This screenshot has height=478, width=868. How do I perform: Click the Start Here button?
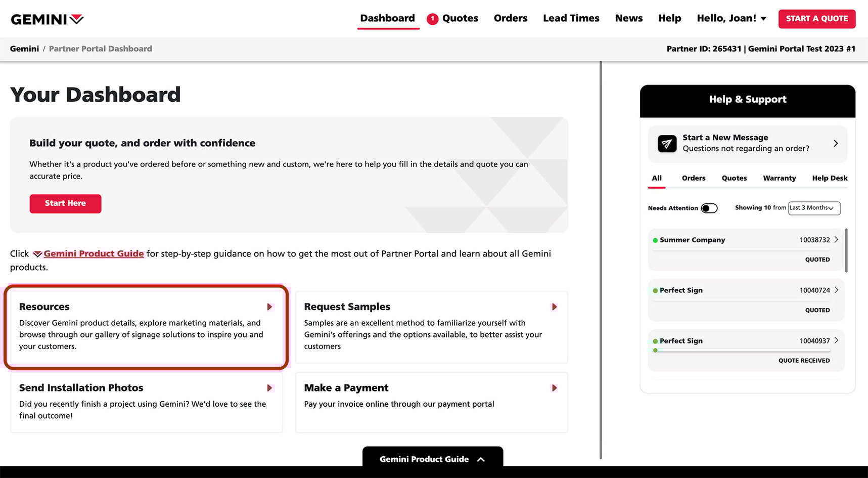click(65, 203)
